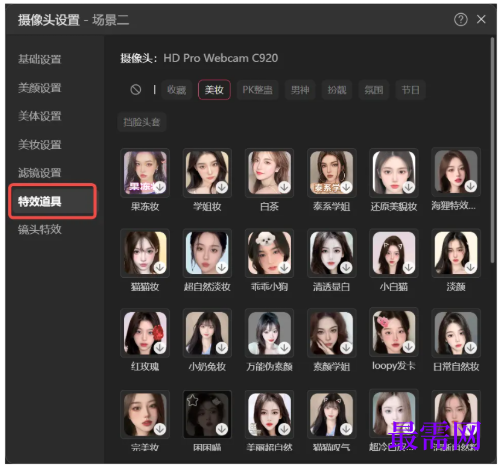Image resolution: width=500 pixels, height=467 pixels.
Task: Download the 学姐妆 effect
Action: click(x=222, y=187)
